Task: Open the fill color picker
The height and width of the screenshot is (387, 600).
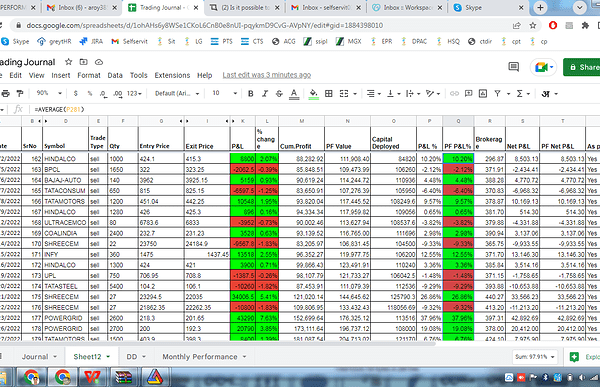Action: (313, 93)
